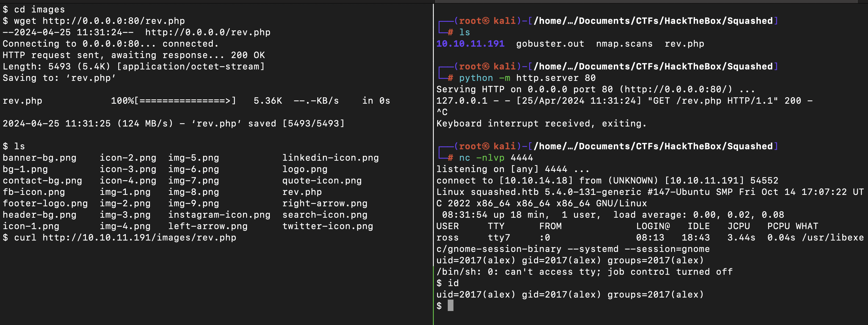
Task: Click the shell prompt cursor in right pane
Action: click(x=451, y=306)
